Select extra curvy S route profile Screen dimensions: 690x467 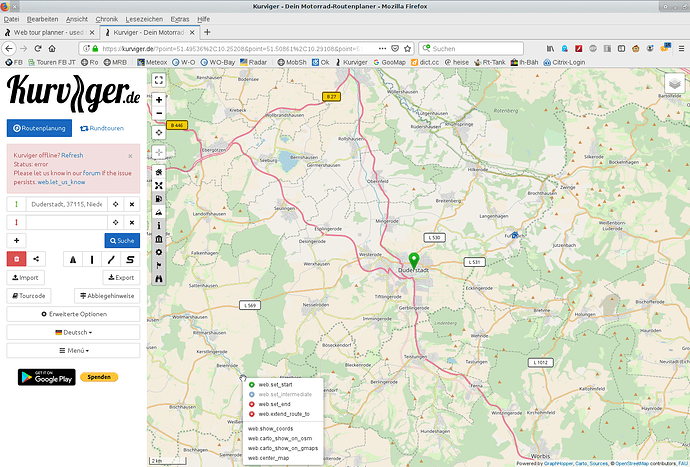coord(130,259)
